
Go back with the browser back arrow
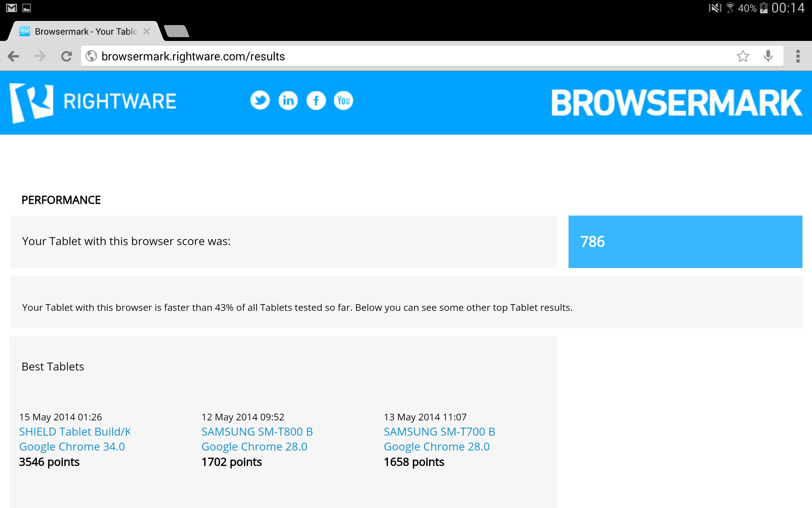coord(13,56)
